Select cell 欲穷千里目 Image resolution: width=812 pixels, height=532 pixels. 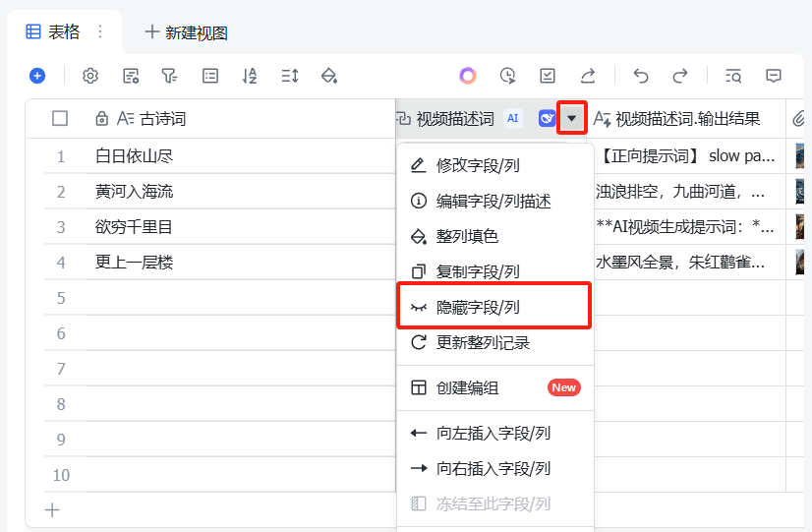[241, 227]
